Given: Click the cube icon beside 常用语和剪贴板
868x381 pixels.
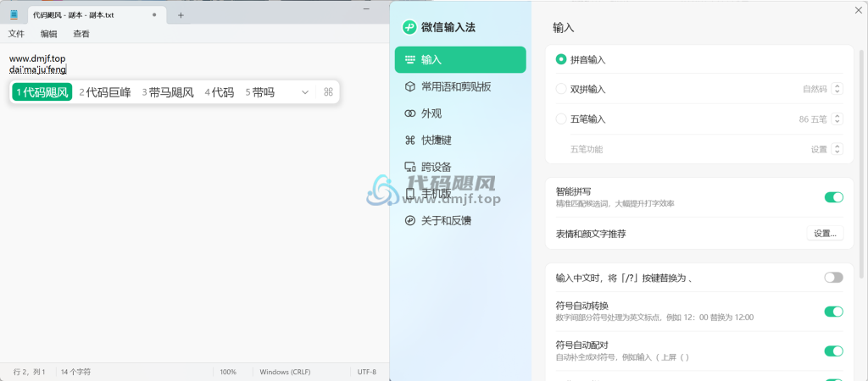Looking at the screenshot, I should 410,87.
